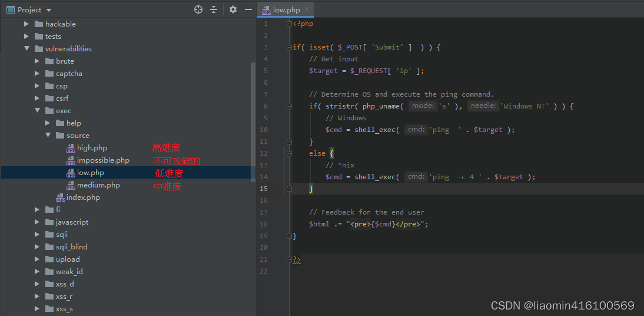This screenshot has width=644, height=316.
Task: Expand the weak_id folder arrow
Action: tap(37, 272)
